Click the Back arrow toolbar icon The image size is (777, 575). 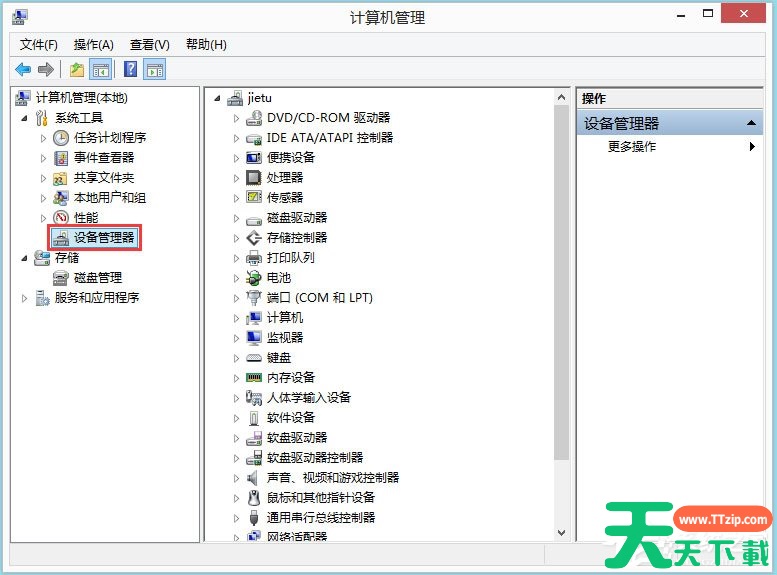23,69
